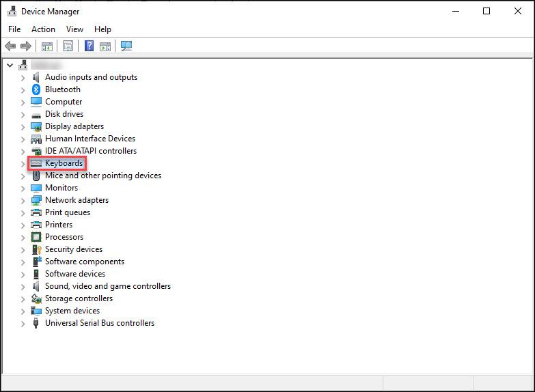Open the Action menu

pyautogui.click(x=43, y=29)
